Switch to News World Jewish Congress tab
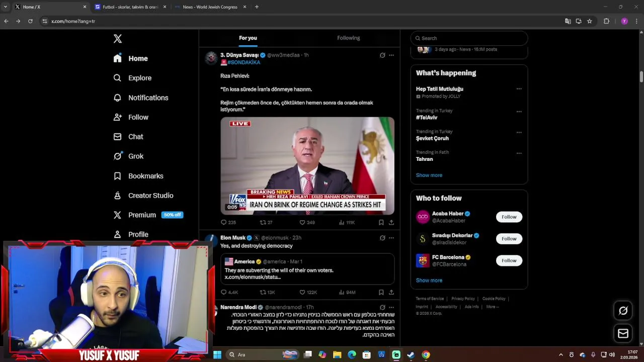This screenshot has width=644, height=362. 209,7
